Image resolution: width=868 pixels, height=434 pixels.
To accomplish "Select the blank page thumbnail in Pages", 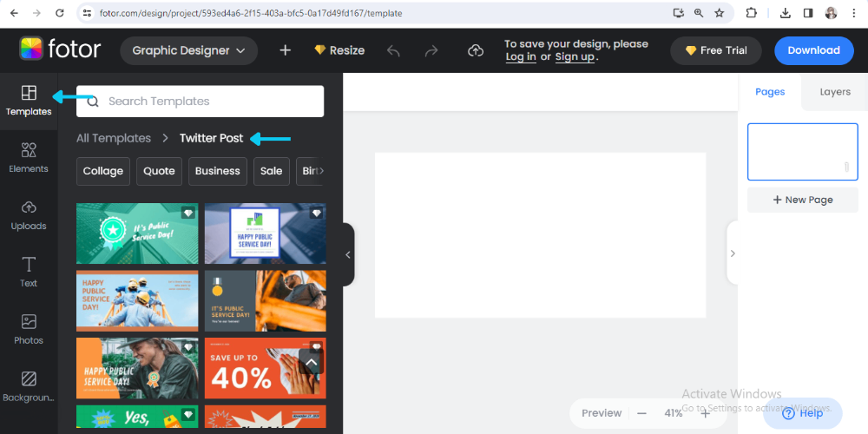I will click(803, 152).
